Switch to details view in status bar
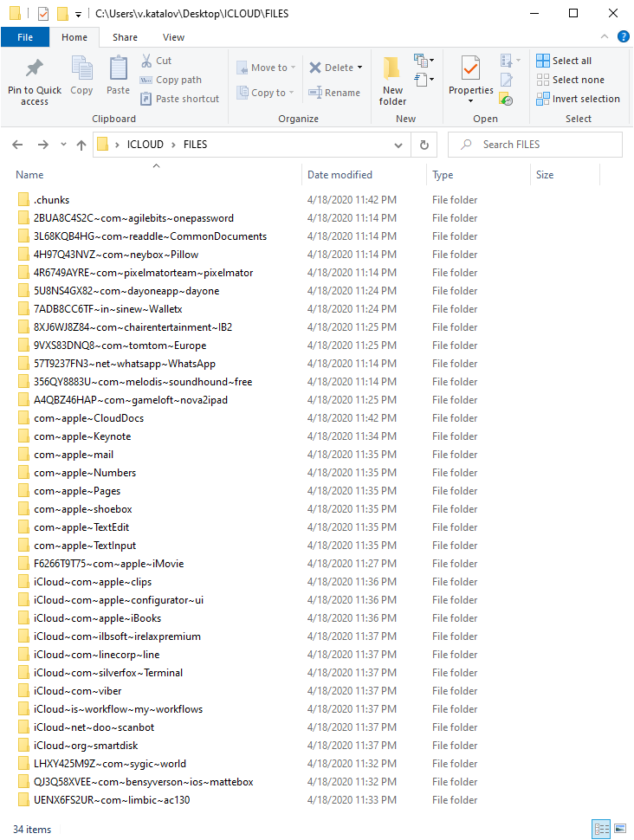Screen dimensions: 634x840 tap(601, 829)
